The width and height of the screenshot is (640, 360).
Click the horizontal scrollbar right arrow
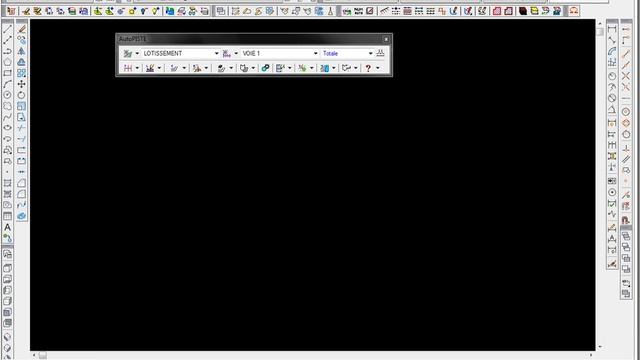[591, 356]
